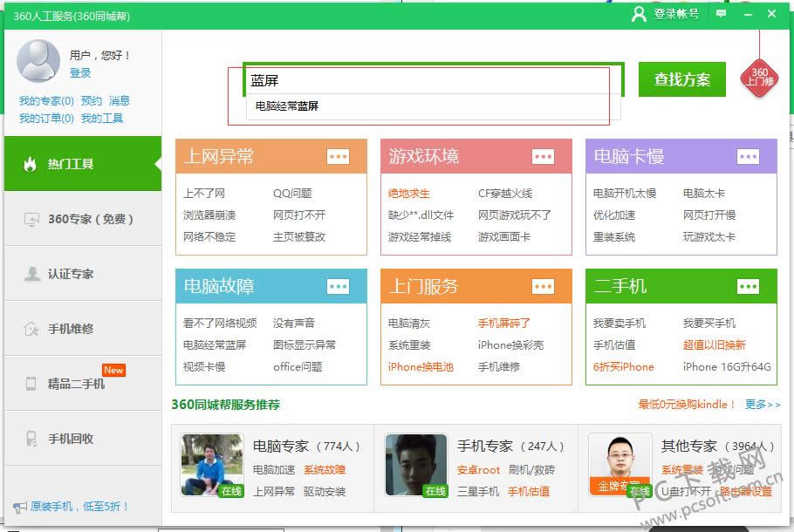Open the 手机屏碎了 link
This screenshot has height=532, width=794.
pyautogui.click(x=503, y=323)
